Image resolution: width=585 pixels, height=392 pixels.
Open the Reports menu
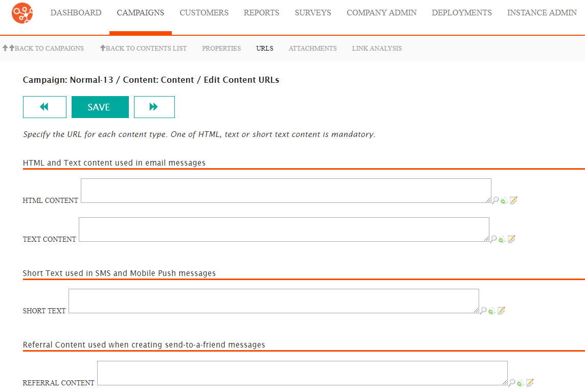click(261, 13)
